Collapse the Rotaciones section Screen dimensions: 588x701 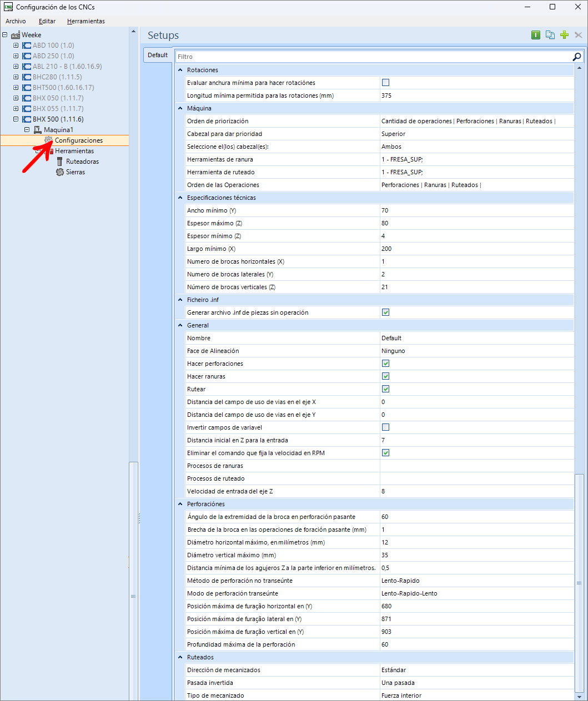180,70
